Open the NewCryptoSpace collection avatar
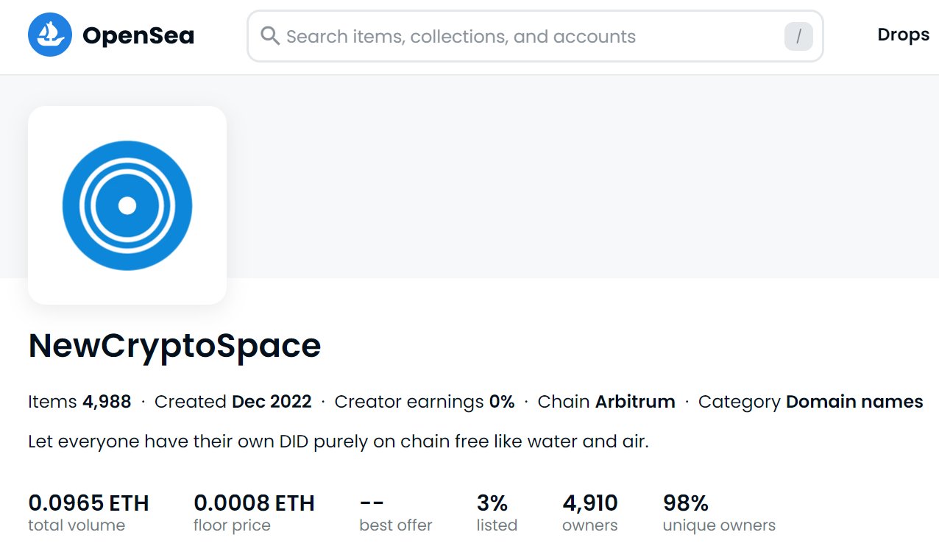Screen dimensions: 939x560 (x=127, y=205)
